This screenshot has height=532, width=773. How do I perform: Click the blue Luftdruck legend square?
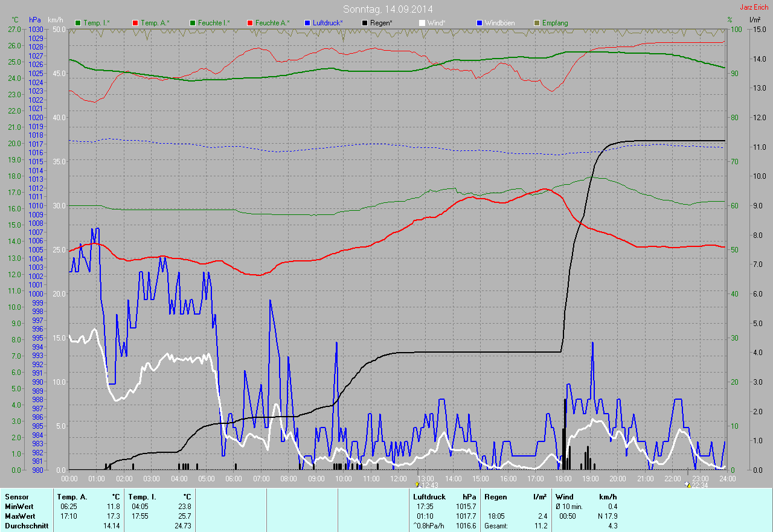coord(307,23)
